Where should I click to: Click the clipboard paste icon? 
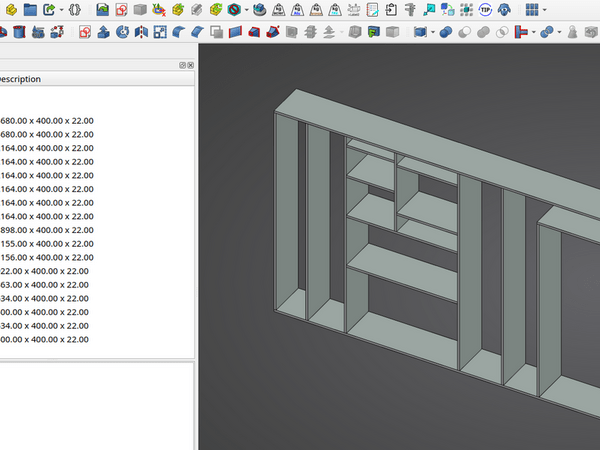click(x=392, y=10)
